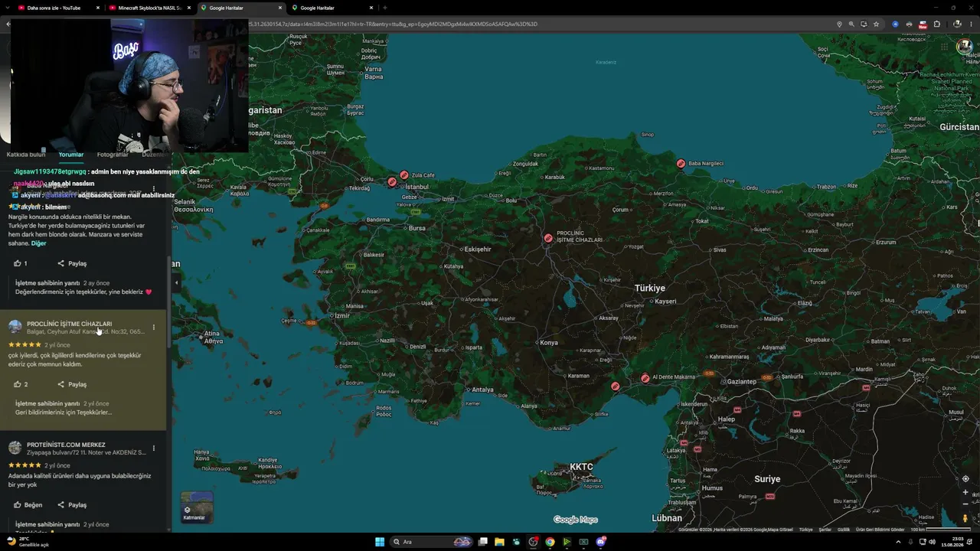Image resolution: width=980 pixels, height=551 pixels.
Task: Open Discord from the taskbar
Action: click(601, 542)
